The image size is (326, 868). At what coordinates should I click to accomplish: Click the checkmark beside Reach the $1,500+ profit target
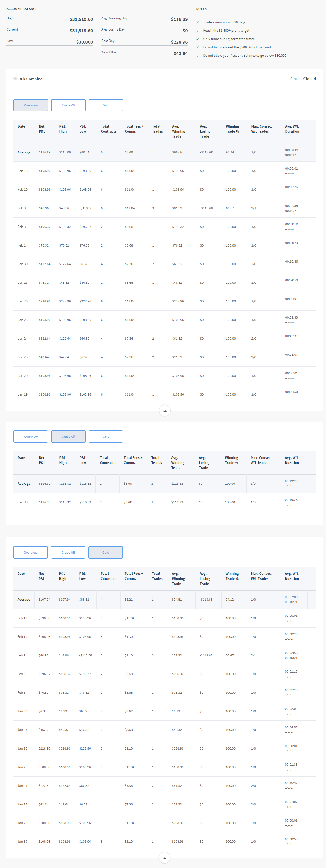click(x=198, y=31)
